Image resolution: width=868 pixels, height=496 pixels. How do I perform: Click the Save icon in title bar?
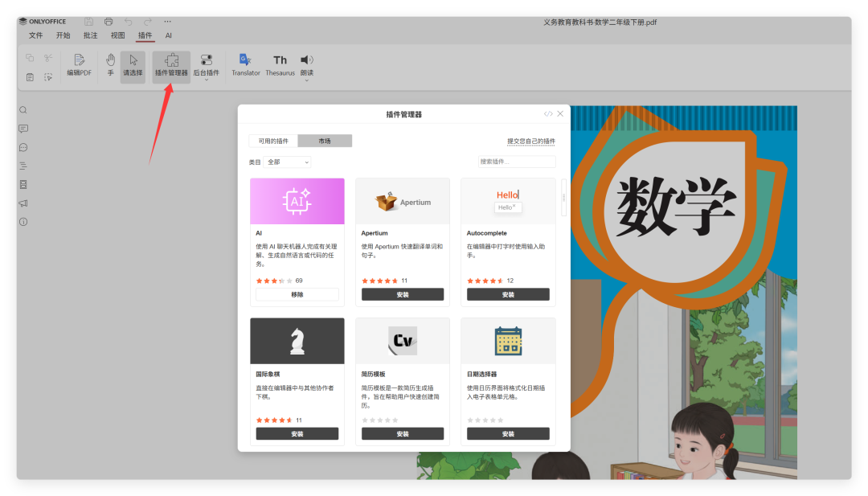click(88, 22)
